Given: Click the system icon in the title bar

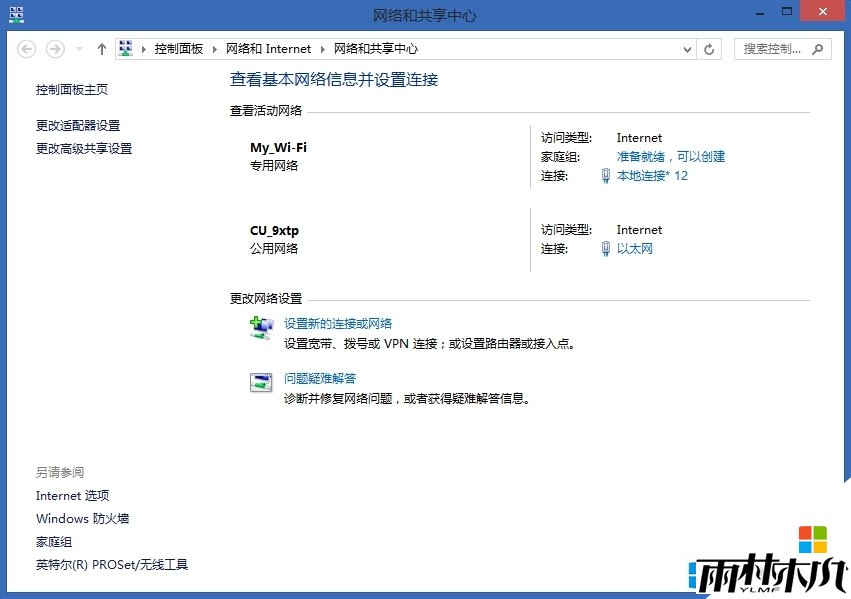Looking at the screenshot, I should 15,13.
